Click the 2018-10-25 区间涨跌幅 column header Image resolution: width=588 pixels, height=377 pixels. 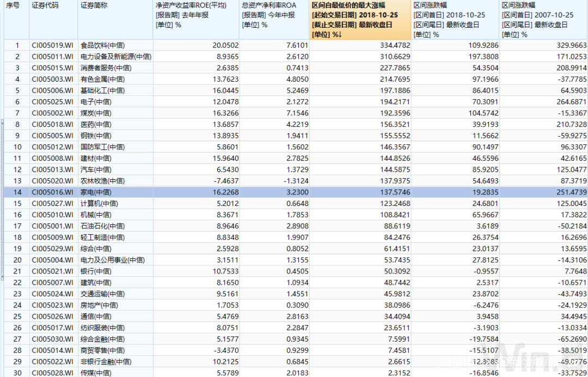pos(455,20)
